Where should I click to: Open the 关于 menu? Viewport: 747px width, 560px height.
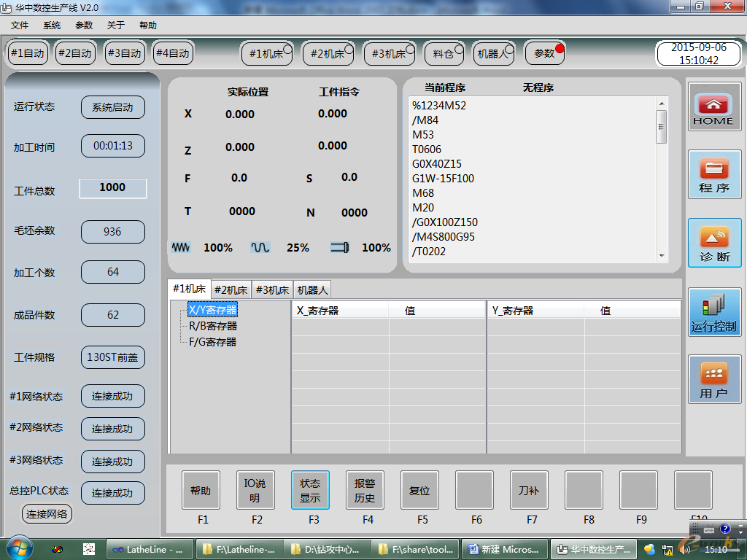point(116,26)
